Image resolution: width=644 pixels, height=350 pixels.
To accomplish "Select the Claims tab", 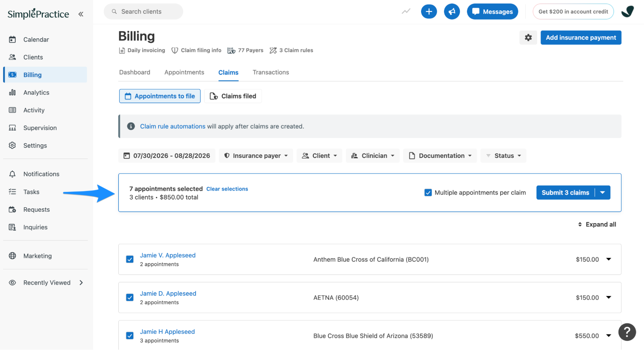I will click(x=228, y=73).
